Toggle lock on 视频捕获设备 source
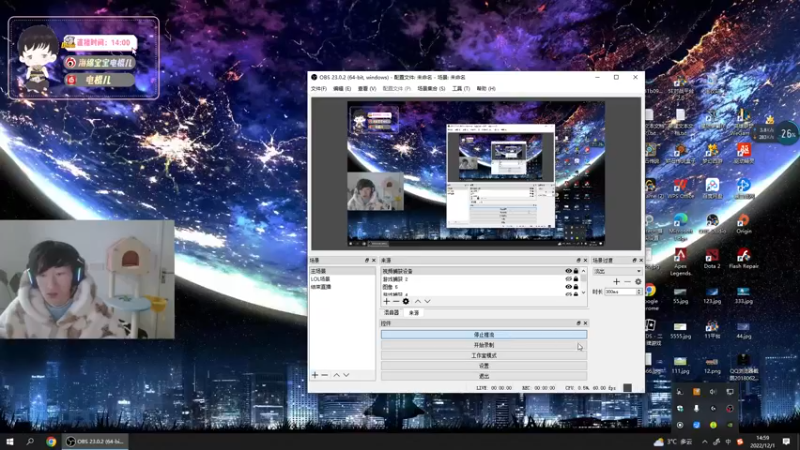Image resolution: width=800 pixels, height=450 pixels. pyautogui.click(x=576, y=271)
